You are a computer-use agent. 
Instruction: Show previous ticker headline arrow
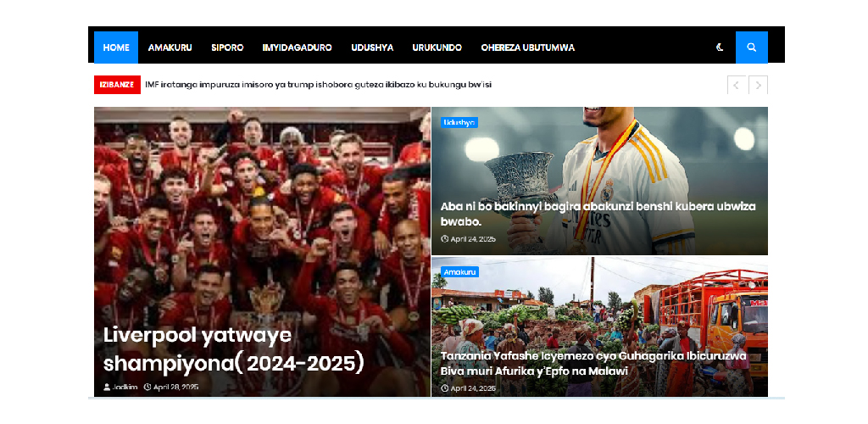(737, 86)
